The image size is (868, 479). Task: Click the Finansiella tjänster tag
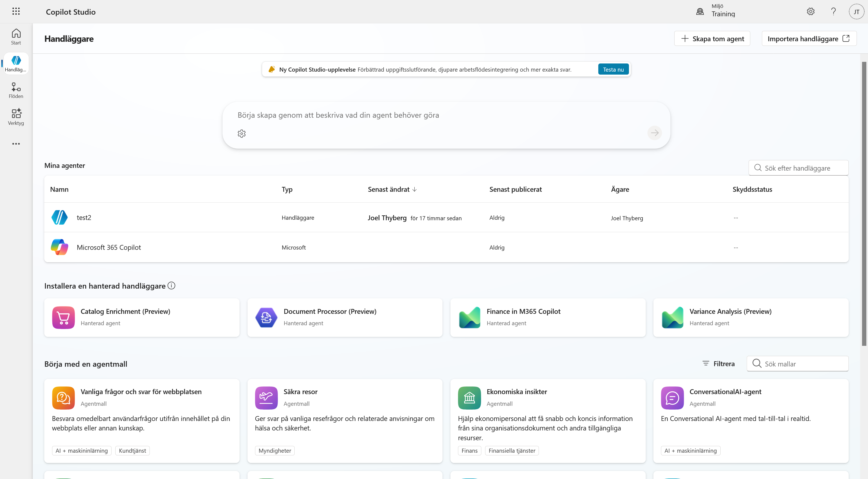coord(511,451)
